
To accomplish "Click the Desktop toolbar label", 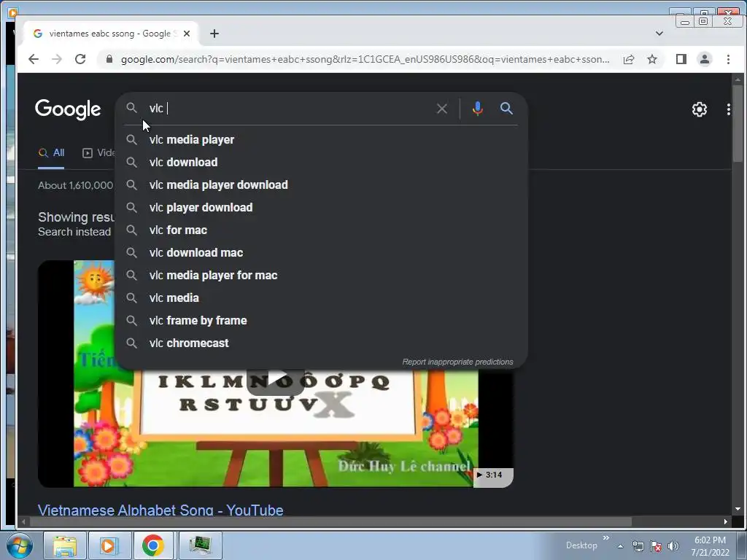I will [581, 545].
